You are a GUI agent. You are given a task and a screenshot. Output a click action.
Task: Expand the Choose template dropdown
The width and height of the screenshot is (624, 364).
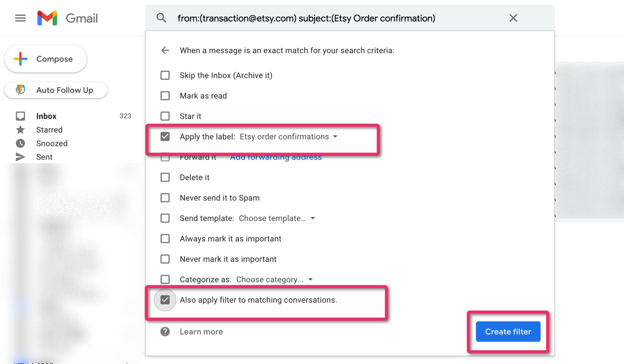point(278,218)
